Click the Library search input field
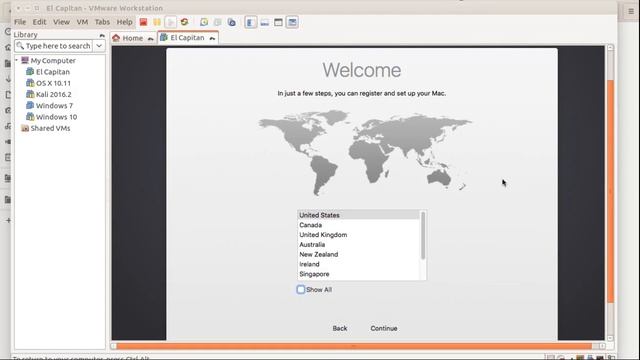Image resolution: width=640 pixels, height=360 pixels. click(x=54, y=46)
